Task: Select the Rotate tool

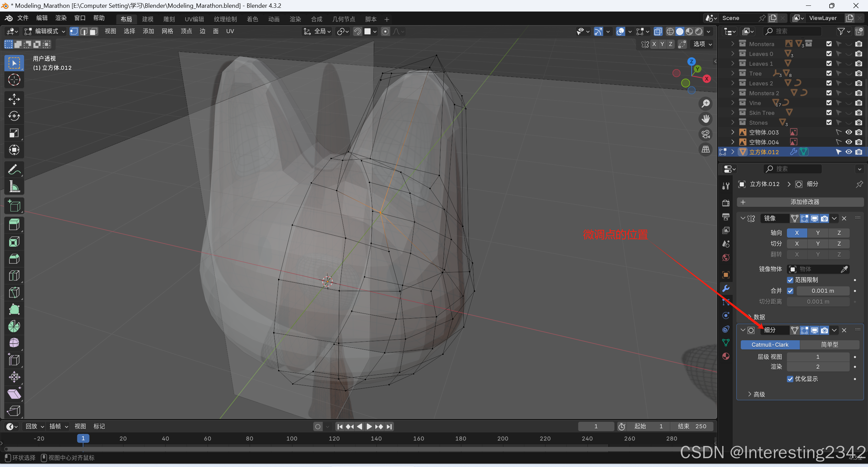Action: point(14,116)
